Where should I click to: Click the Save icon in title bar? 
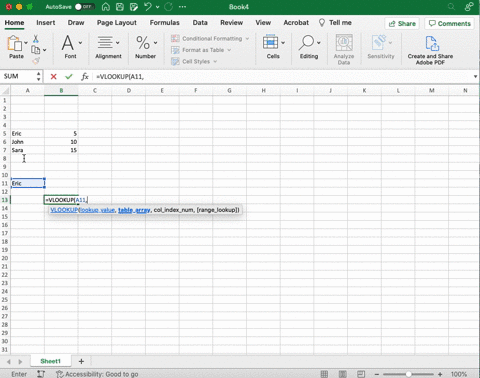click(120, 7)
